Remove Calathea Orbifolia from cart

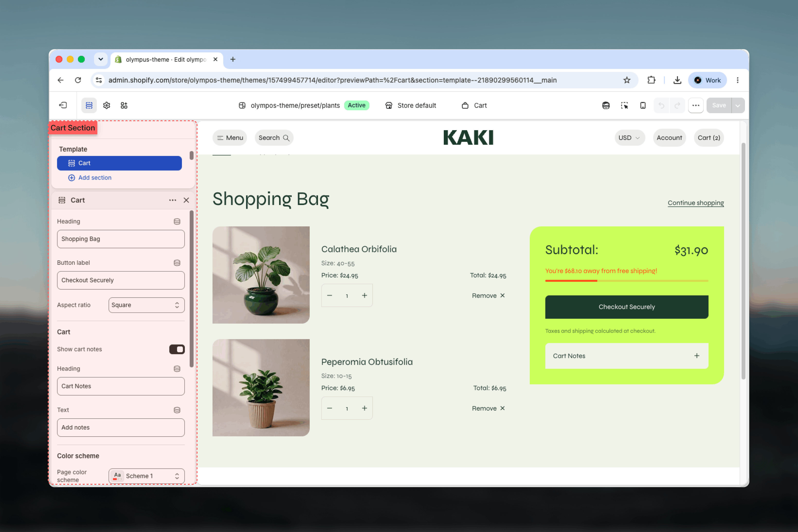pos(488,295)
